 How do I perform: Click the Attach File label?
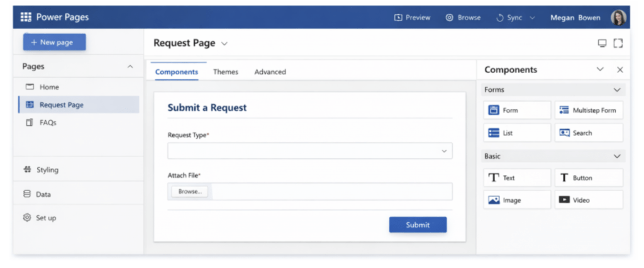click(x=183, y=176)
